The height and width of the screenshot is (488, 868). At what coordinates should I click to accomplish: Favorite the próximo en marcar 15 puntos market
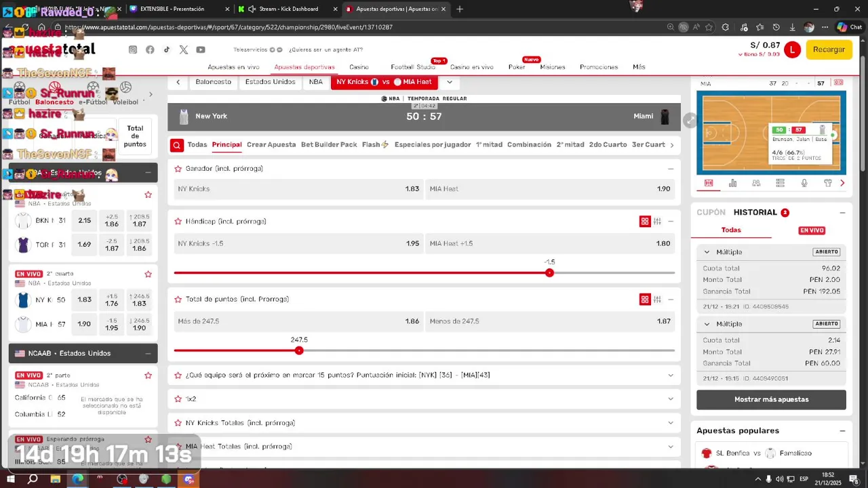[178, 375]
